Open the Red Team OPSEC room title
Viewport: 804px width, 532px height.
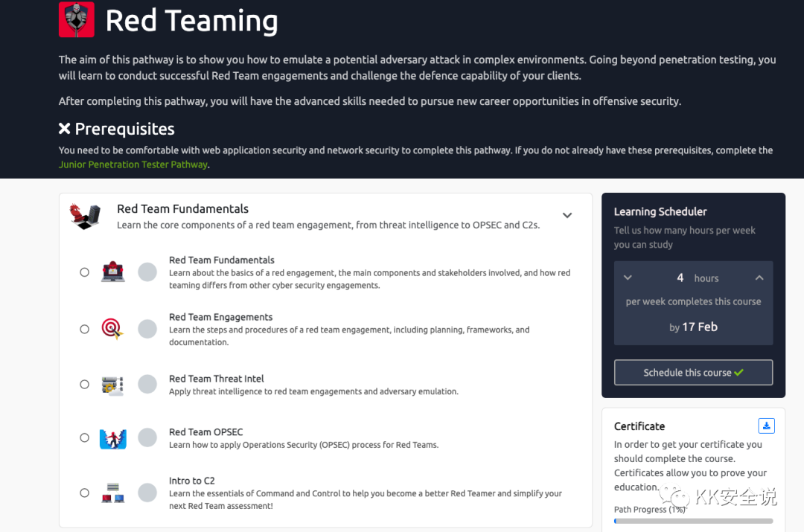coord(206,432)
